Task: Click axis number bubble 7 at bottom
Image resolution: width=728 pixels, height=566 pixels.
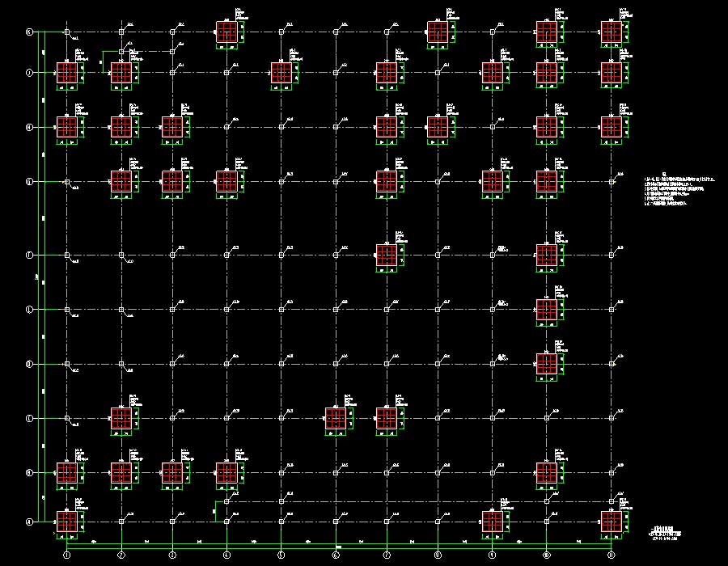Action: tap(387, 555)
